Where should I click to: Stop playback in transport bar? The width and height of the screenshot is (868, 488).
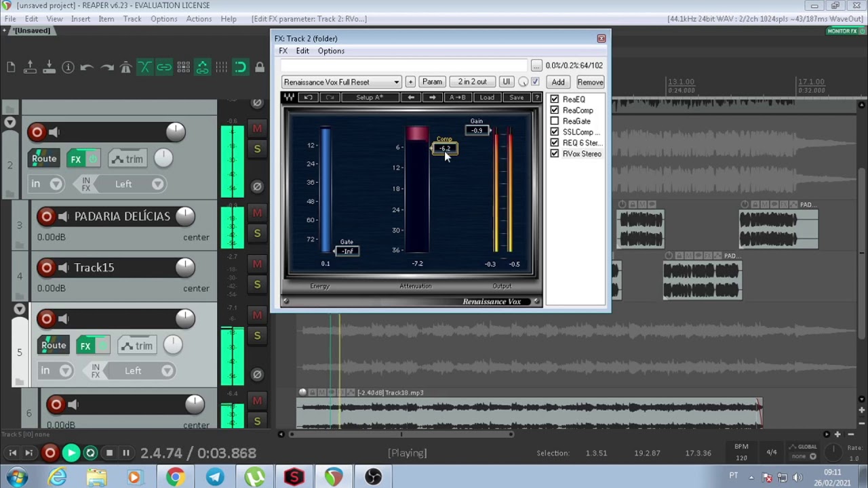[x=109, y=453]
